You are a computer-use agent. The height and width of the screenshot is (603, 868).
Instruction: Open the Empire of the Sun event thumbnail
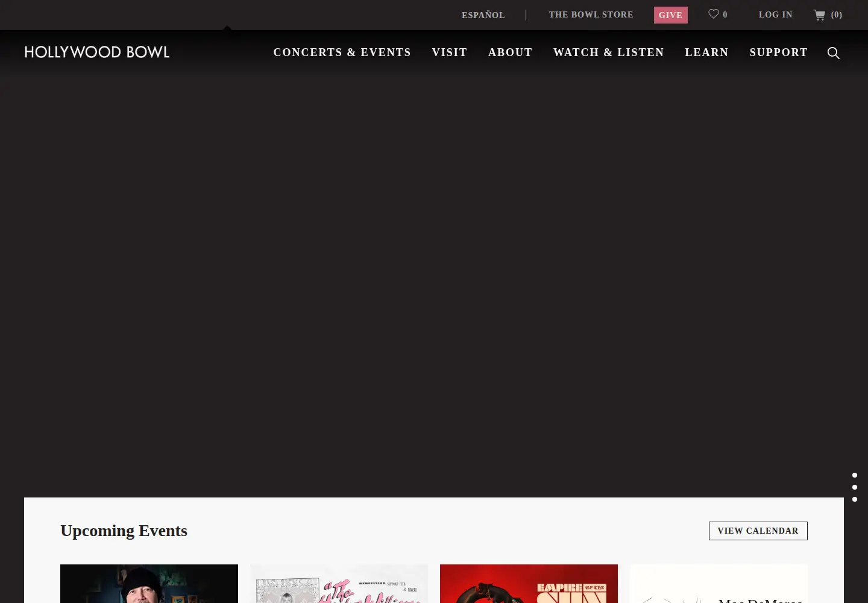click(x=529, y=584)
